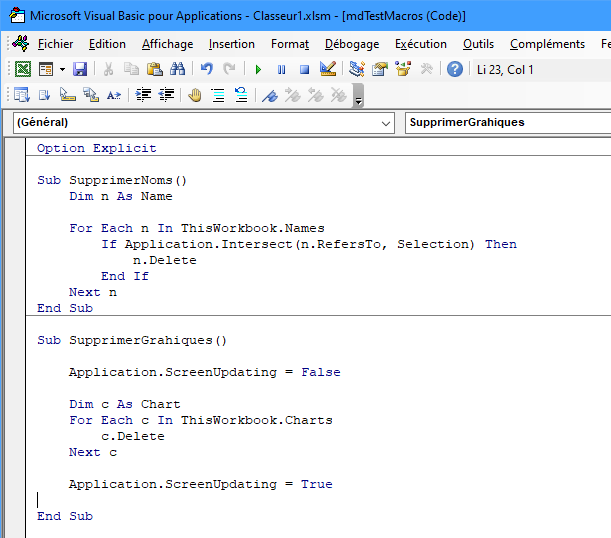The height and width of the screenshot is (538, 611).
Task: Click the 'Sub SupprimerGrahiques()' line
Action: point(132,340)
